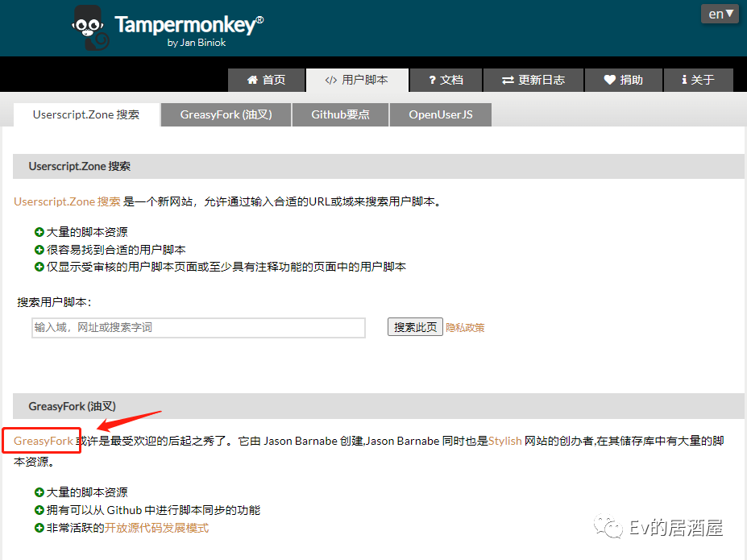This screenshot has height=560, width=747.
Task: Click the green plus icon beside 大量的脚本资源
Action: pyautogui.click(x=39, y=232)
